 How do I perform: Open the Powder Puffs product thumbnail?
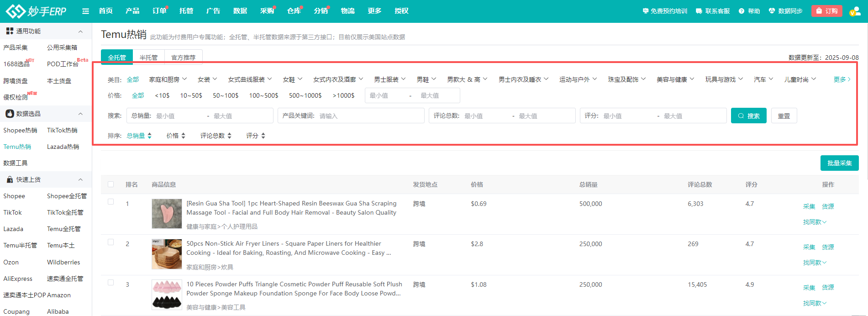[167, 295]
